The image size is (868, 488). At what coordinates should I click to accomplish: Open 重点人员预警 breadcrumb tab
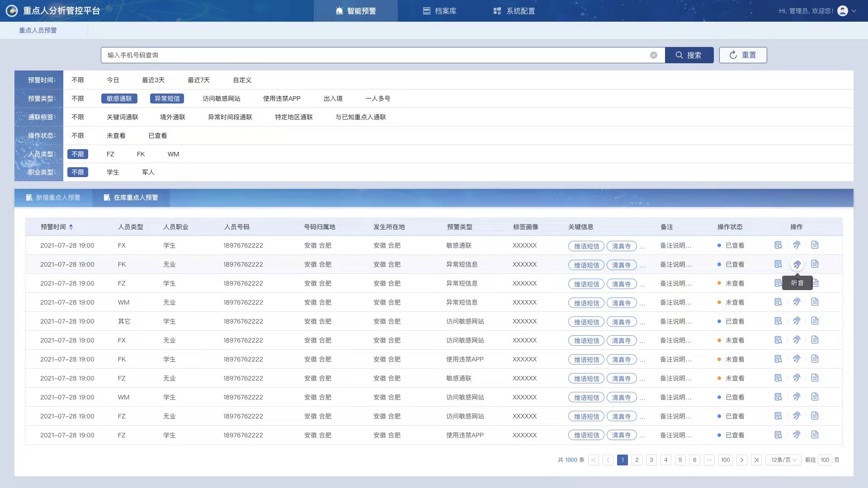click(38, 30)
